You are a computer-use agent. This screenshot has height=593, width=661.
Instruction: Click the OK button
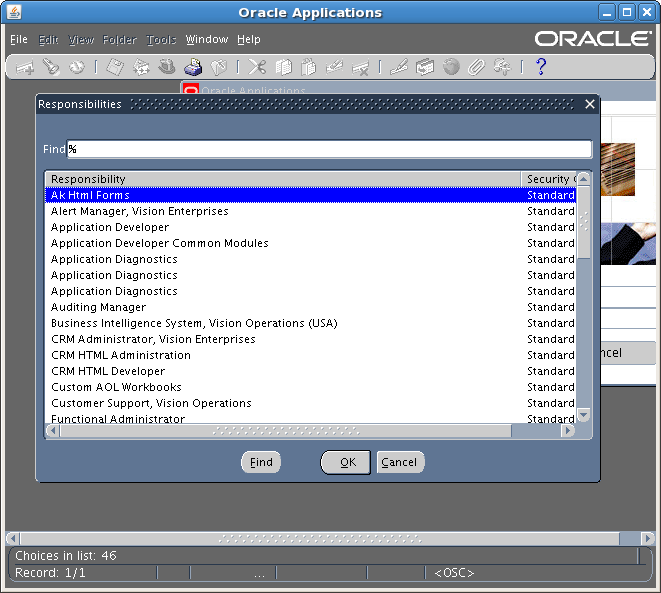coord(346,462)
